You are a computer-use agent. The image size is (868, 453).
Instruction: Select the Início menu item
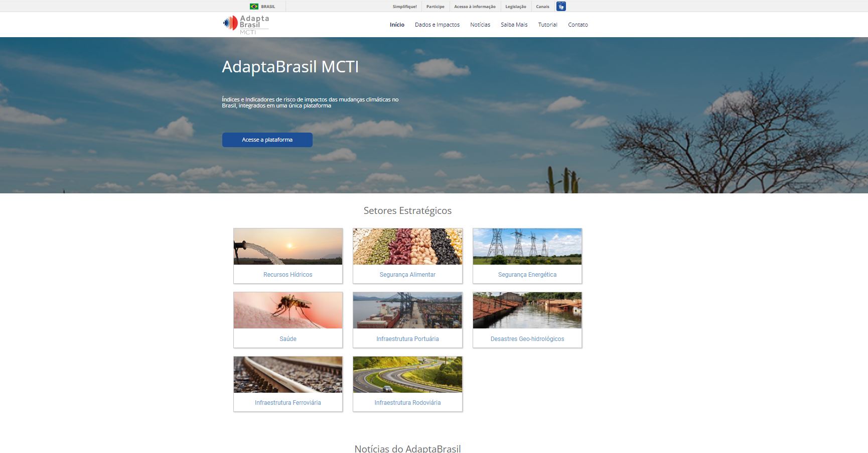(x=397, y=25)
